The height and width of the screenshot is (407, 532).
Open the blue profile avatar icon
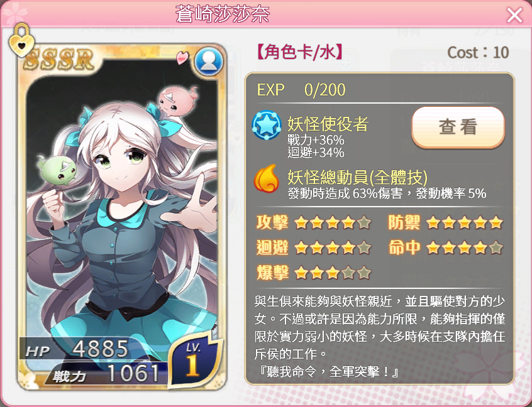pos(209,62)
